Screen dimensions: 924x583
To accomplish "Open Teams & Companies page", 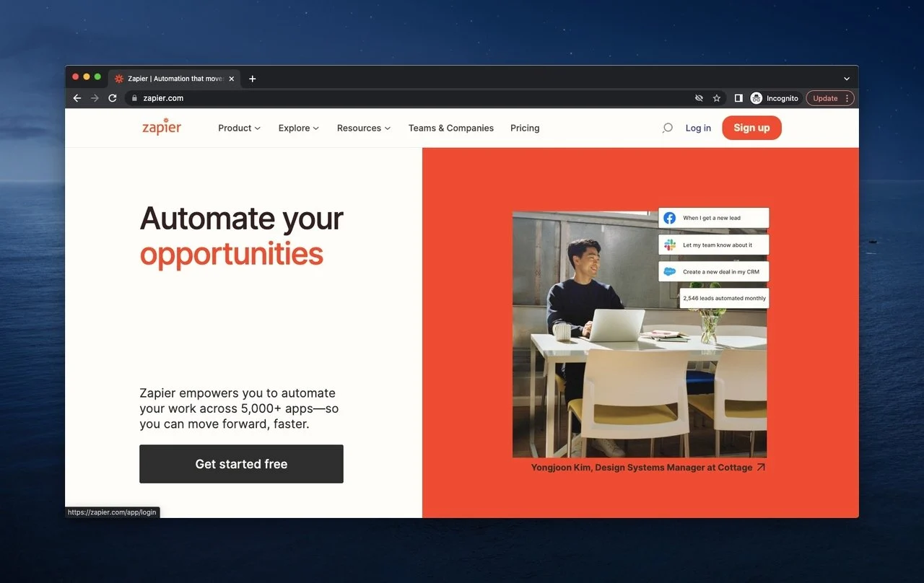I will tap(451, 128).
